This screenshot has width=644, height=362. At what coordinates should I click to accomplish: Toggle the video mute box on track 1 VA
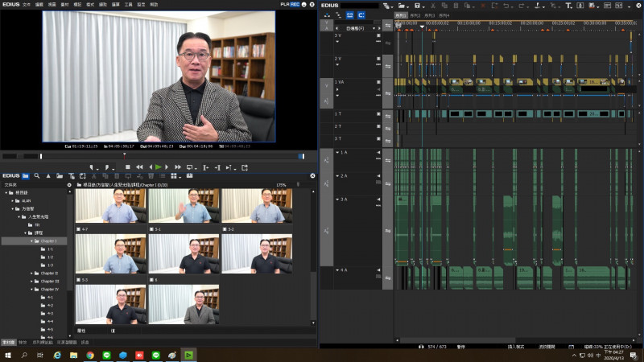(x=378, y=82)
